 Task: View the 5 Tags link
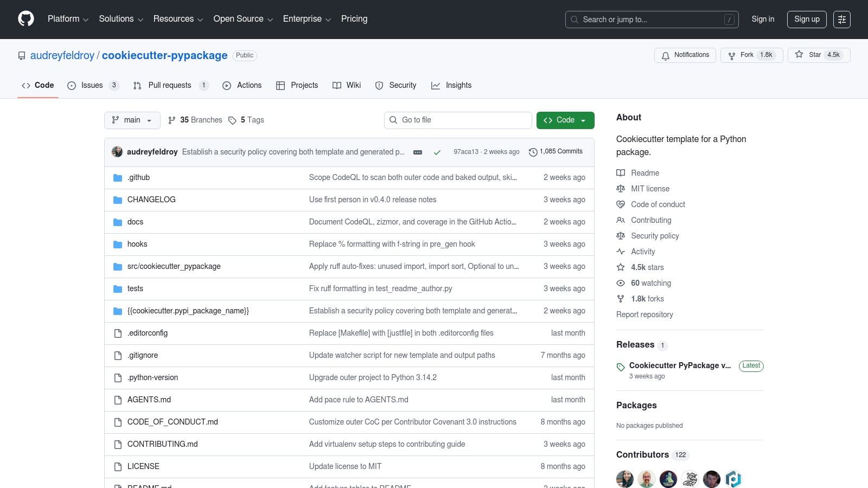click(x=246, y=120)
